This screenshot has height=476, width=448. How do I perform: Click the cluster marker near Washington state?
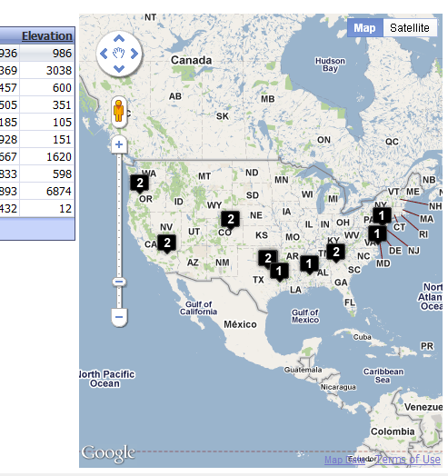(x=139, y=183)
